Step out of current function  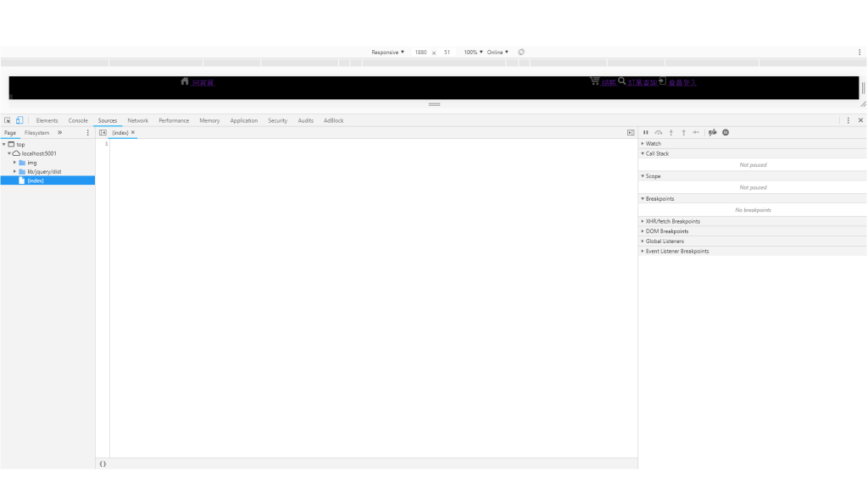coord(684,133)
